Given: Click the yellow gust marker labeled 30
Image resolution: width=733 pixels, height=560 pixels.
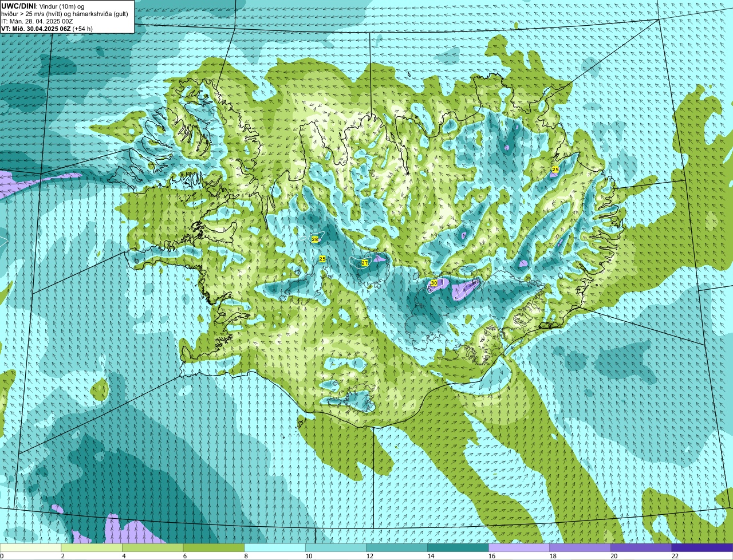Looking at the screenshot, I should tap(434, 283).
